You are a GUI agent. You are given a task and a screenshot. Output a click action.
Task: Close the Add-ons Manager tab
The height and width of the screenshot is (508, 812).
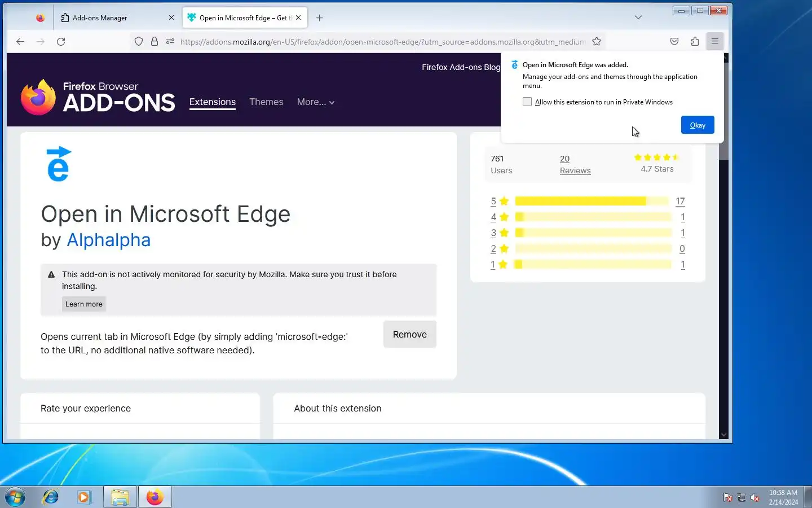171,17
